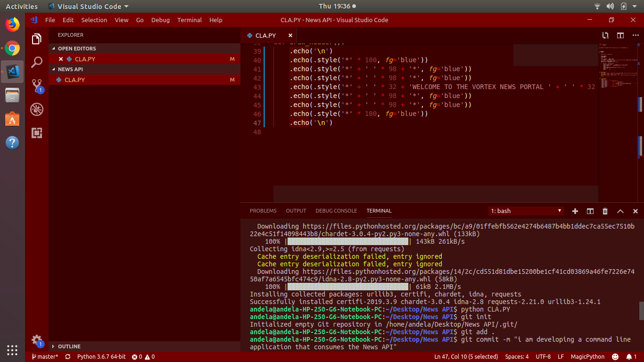The image size is (644, 362).
Task: Split the terminal panel
Action: point(590,211)
